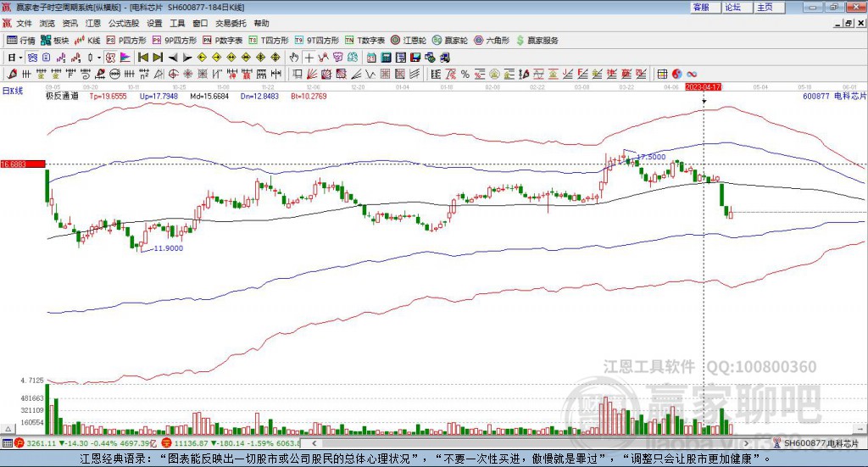Open the 9P四方形 tool
Image resolution: width=868 pixels, height=467 pixels.
click(x=175, y=41)
